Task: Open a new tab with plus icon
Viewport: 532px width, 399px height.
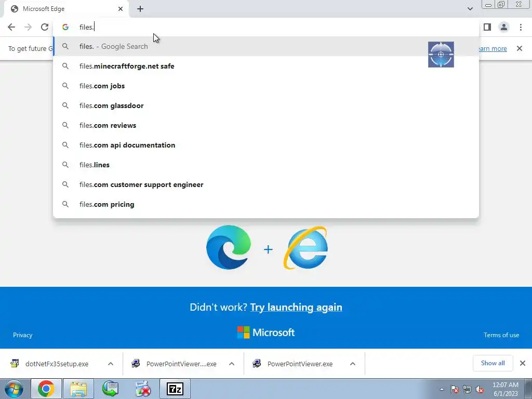Action: [x=140, y=9]
